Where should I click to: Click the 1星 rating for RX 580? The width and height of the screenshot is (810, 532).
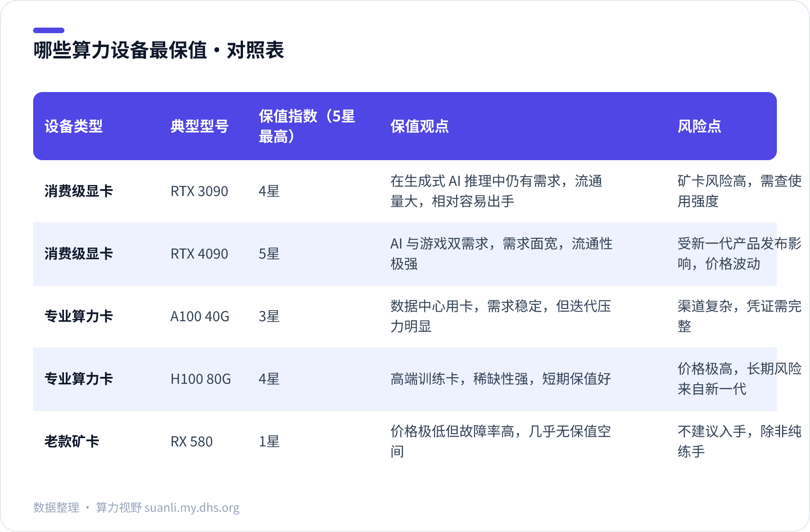click(x=269, y=442)
